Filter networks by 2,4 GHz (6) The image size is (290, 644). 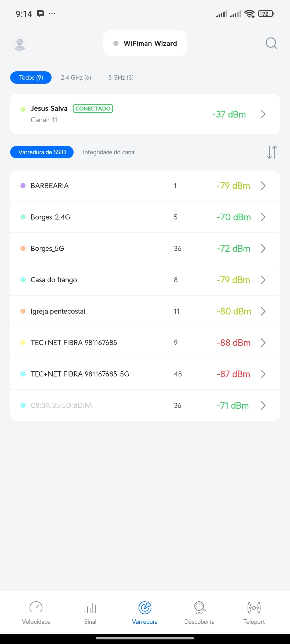tap(76, 78)
